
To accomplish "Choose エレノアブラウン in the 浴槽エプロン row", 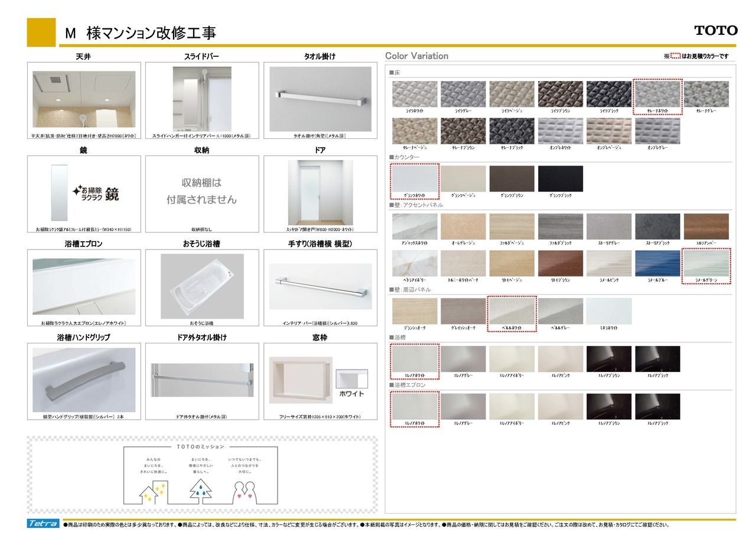I will coord(609,407).
